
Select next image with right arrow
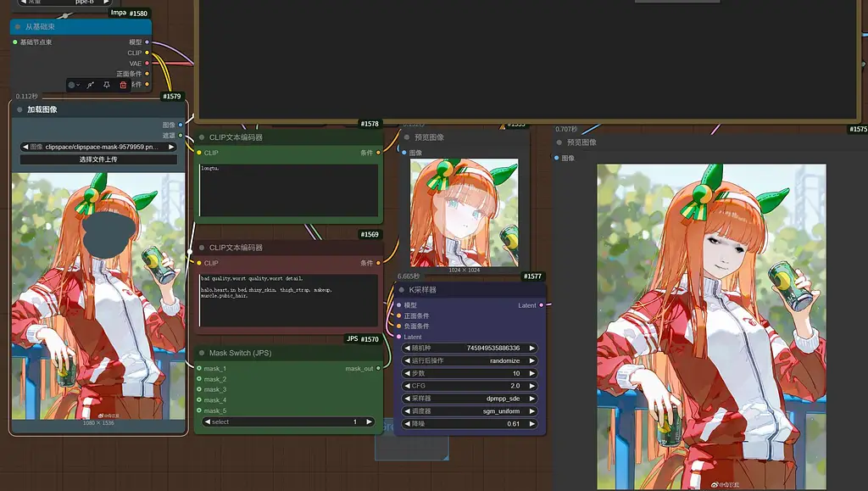pyautogui.click(x=171, y=147)
